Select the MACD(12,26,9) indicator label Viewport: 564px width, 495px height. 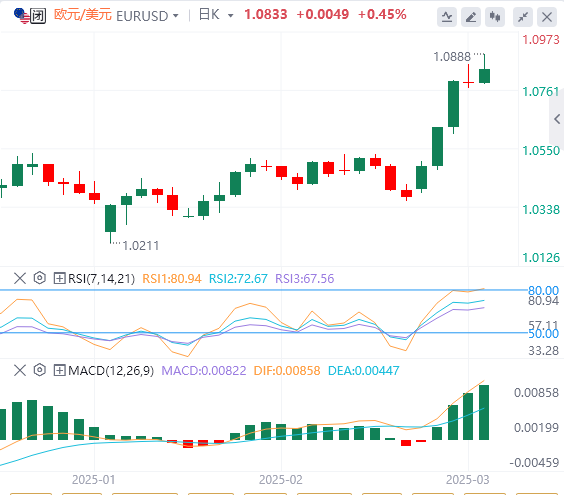tap(111, 370)
